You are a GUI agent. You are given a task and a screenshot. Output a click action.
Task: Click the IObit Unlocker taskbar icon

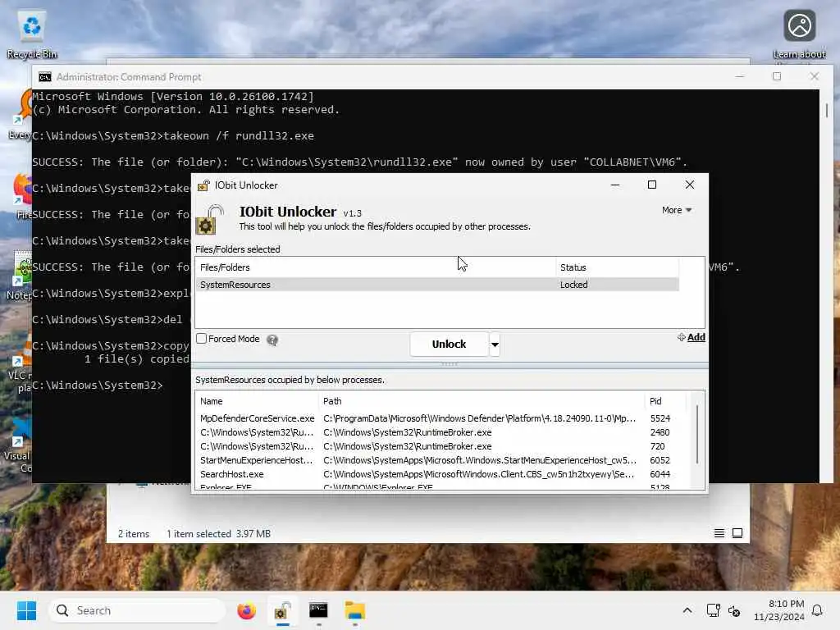pos(282,610)
